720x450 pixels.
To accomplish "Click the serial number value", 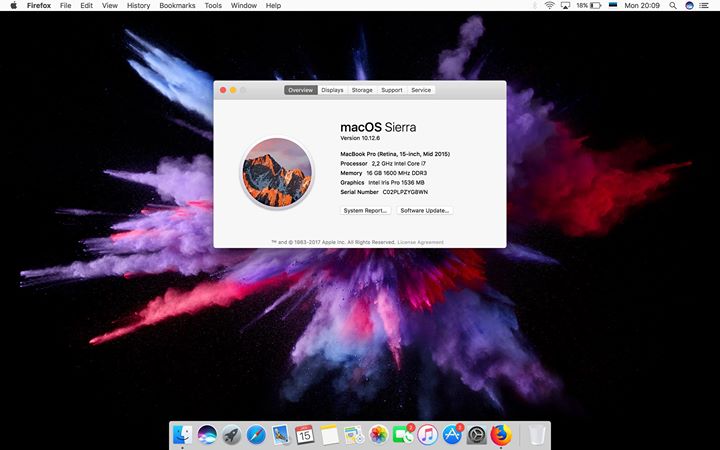I will pyautogui.click(x=405, y=192).
